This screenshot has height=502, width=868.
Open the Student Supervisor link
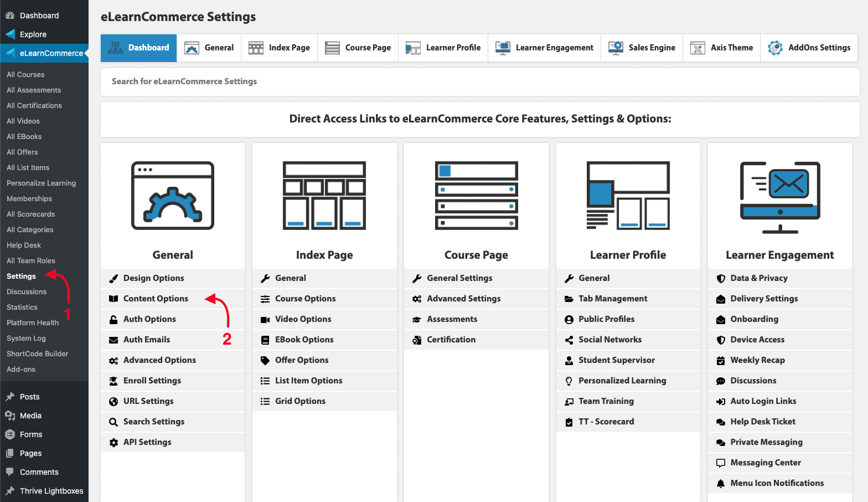coord(617,360)
